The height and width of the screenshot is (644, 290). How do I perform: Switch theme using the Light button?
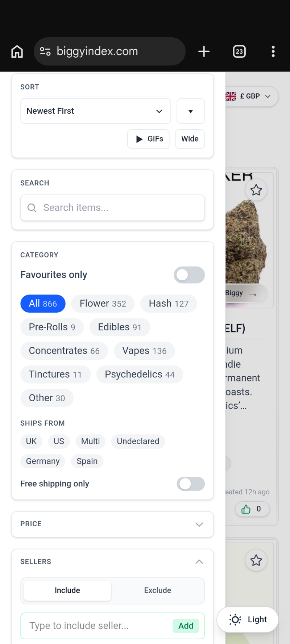(248, 620)
